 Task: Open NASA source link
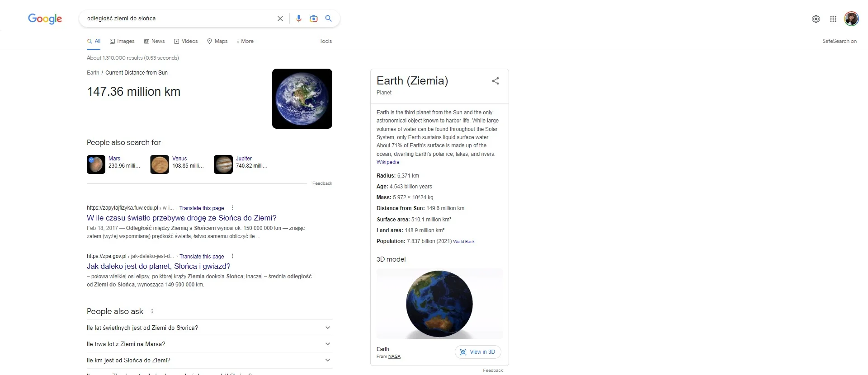[x=394, y=356]
